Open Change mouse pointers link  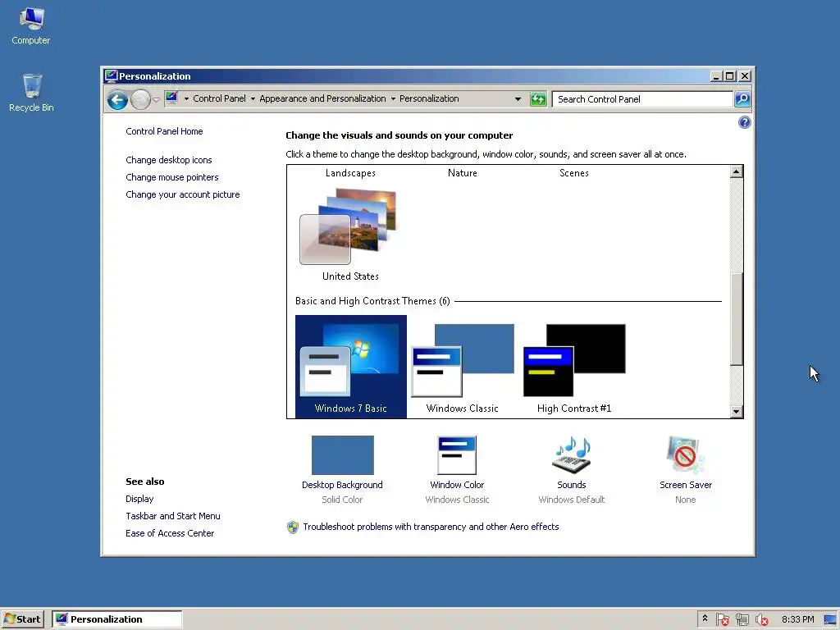[172, 177]
